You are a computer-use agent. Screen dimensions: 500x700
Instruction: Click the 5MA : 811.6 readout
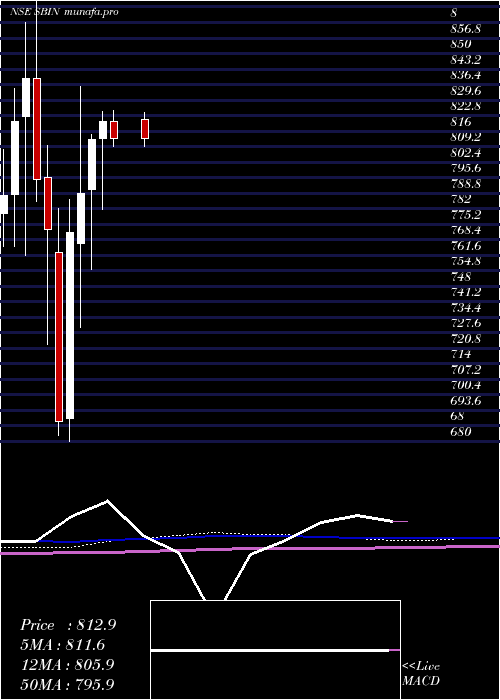pos(65,645)
